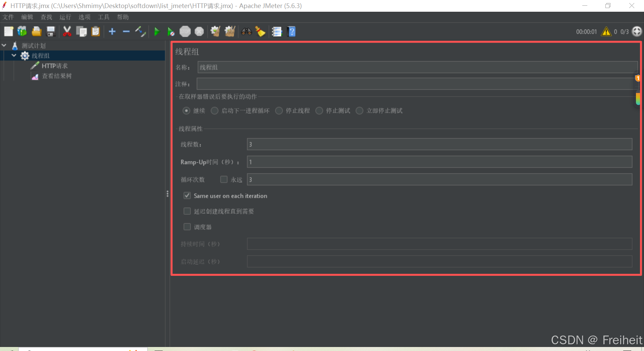644x351 pixels.
Task: Click the 线程数 input field
Action: tap(439, 144)
